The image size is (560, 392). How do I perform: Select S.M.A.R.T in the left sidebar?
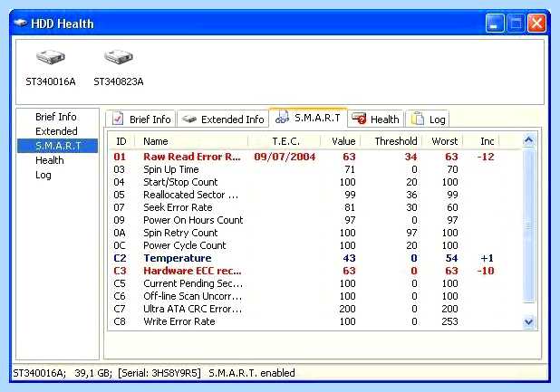pos(57,146)
